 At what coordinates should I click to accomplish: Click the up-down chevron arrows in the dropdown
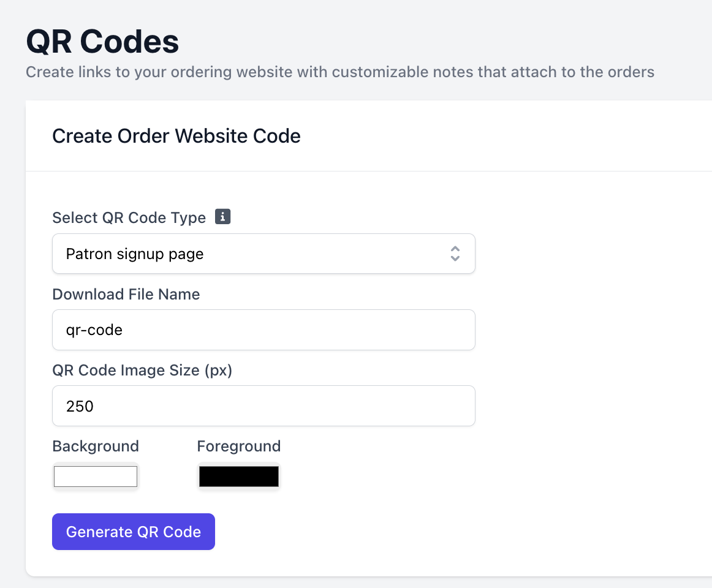[455, 254]
